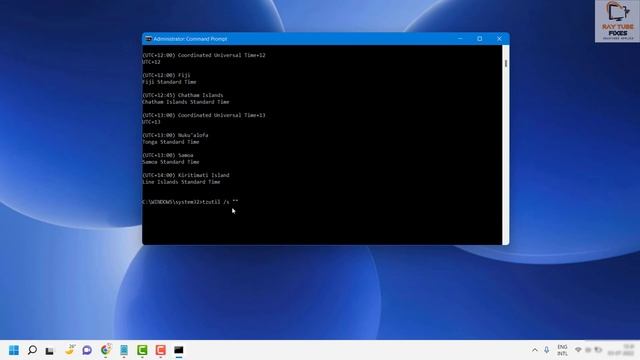640x360 pixels.
Task: Open the Wi-Fi network tray icon
Action: (578, 350)
